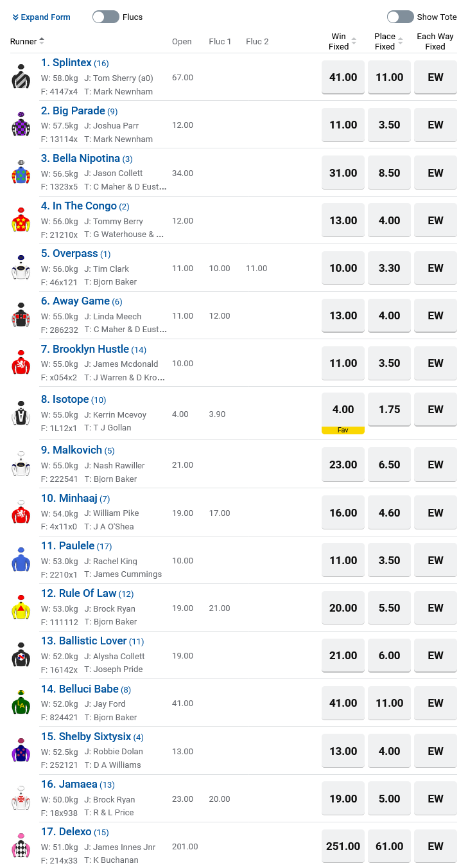Sort by Win Fixed column arrows
Screen dimensions: 468x868
coord(354,41)
